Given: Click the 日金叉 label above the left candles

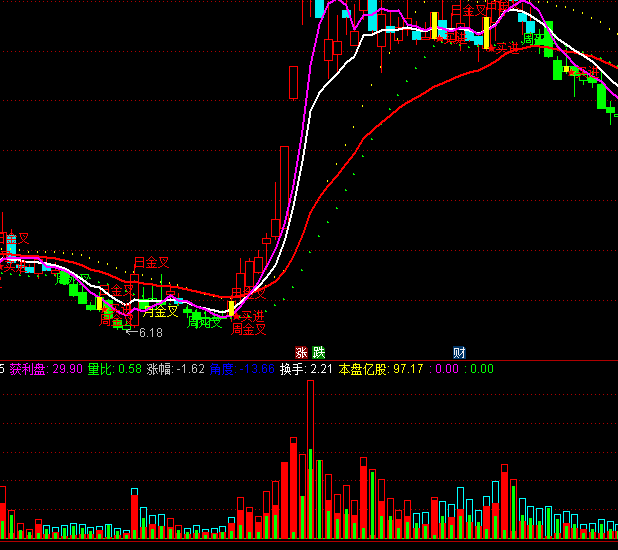Looking at the screenshot, I should point(151,263).
